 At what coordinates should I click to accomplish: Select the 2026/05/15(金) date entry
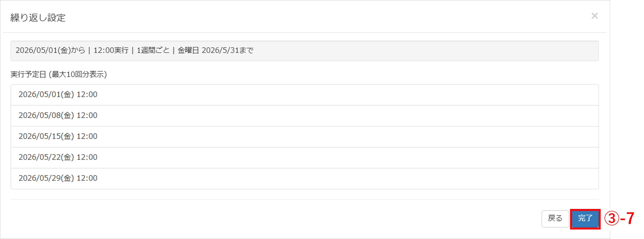pos(46,137)
